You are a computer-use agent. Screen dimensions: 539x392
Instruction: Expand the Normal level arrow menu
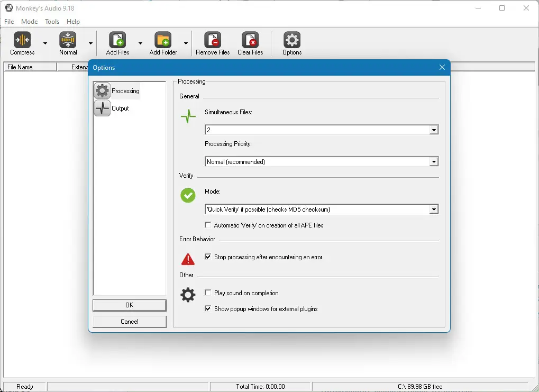point(90,43)
